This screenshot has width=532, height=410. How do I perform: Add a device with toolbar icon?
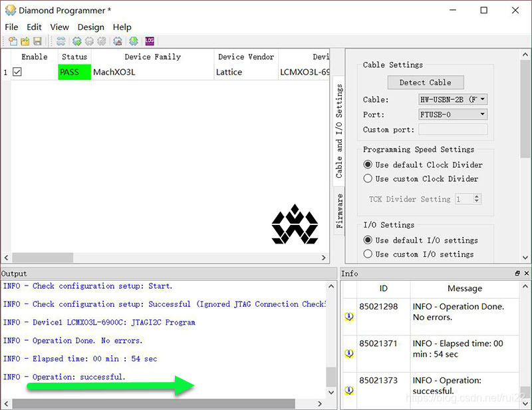[x=77, y=41]
